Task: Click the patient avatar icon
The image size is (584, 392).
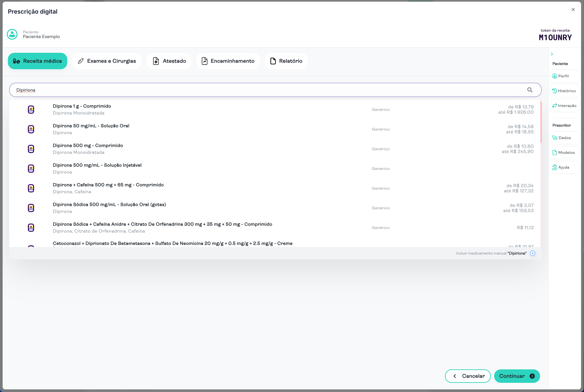Action: [x=12, y=34]
